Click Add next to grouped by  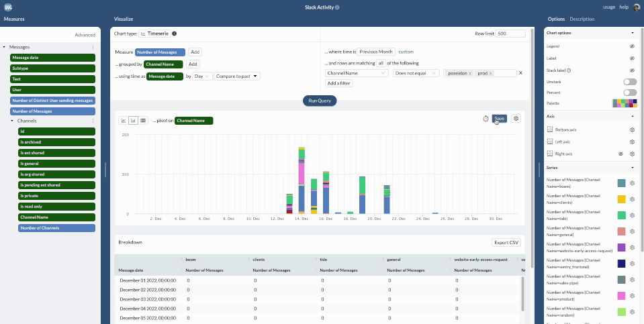(x=193, y=64)
